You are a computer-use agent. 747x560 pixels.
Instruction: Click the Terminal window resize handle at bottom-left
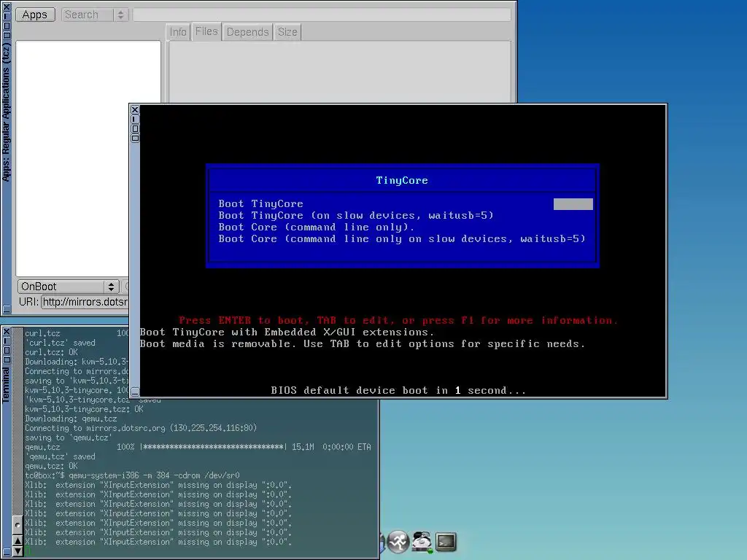pyautogui.click(x=7, y=552)
